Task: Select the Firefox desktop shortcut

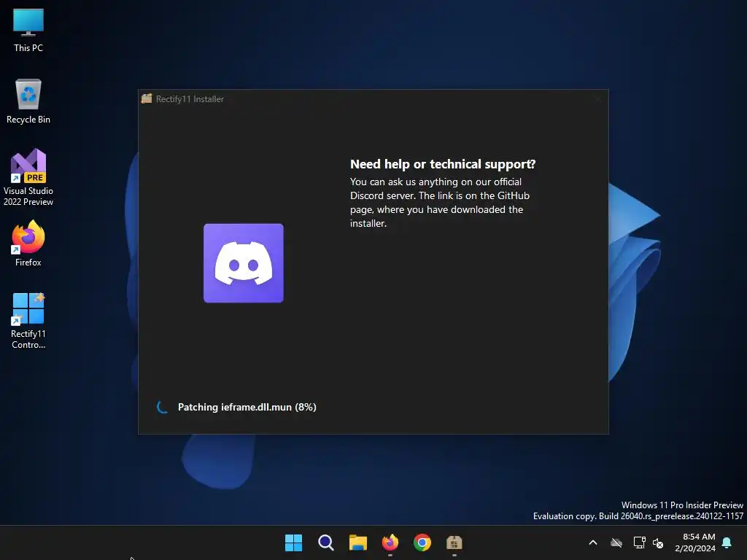Action: pos(28,244)
